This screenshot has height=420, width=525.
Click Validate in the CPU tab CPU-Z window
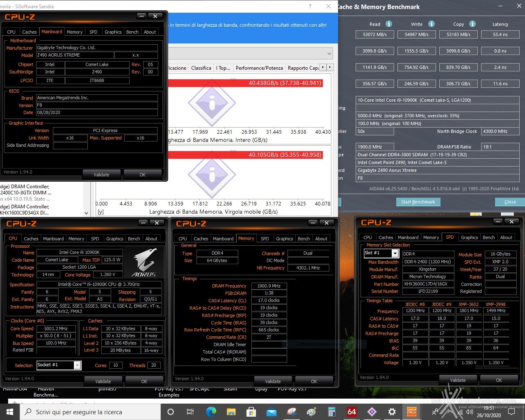tap(103, 381)
